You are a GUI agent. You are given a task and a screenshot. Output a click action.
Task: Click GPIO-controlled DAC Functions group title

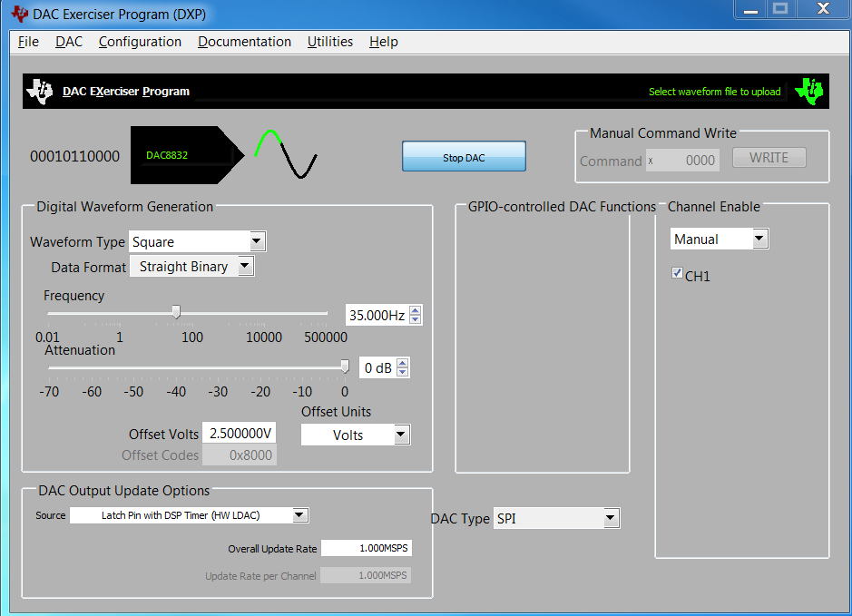[562, 207]
